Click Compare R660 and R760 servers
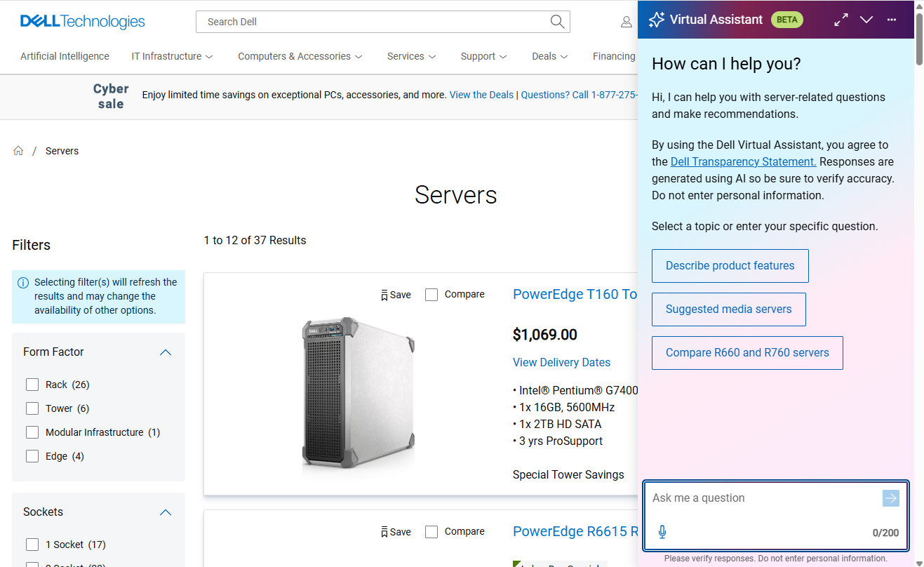Viewport: 924px width, 567px height. (747, 353)
